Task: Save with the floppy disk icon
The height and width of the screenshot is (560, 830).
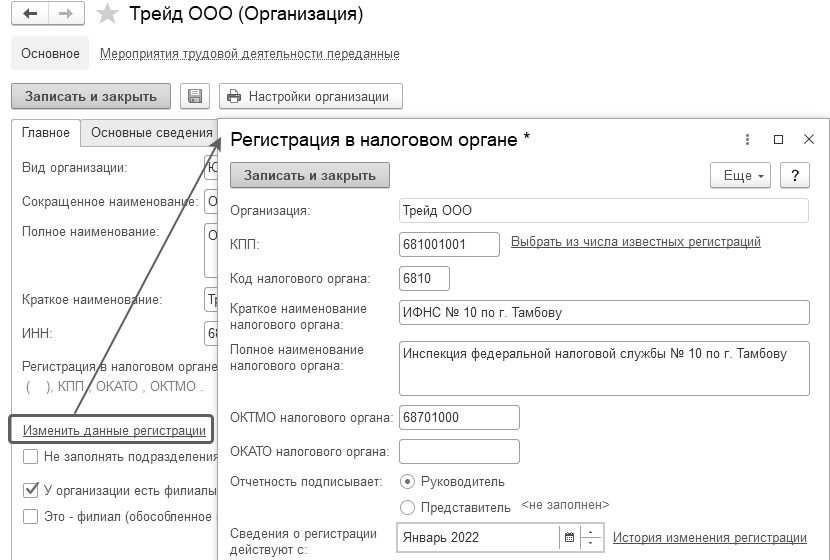Action: click(x=195, y=96)
